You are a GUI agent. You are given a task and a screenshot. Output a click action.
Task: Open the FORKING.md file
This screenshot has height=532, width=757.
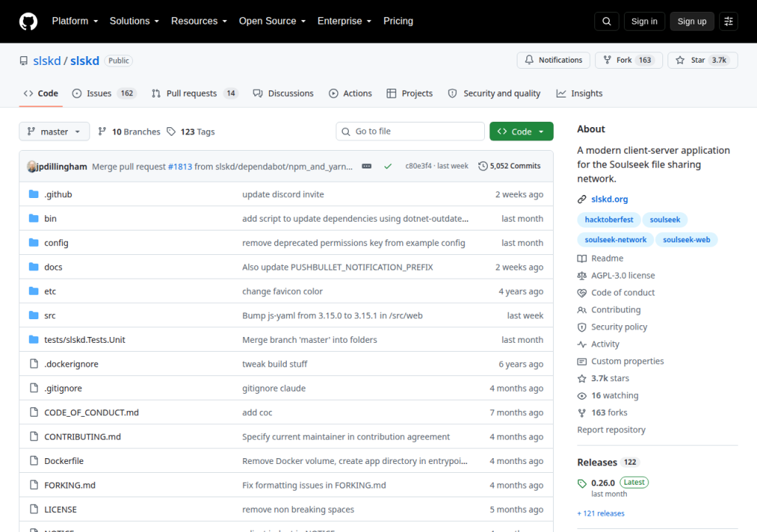point(69,485)
